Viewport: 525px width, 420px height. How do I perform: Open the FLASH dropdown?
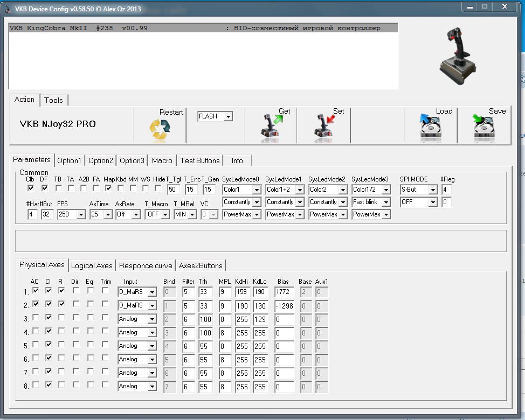(228, 116)
